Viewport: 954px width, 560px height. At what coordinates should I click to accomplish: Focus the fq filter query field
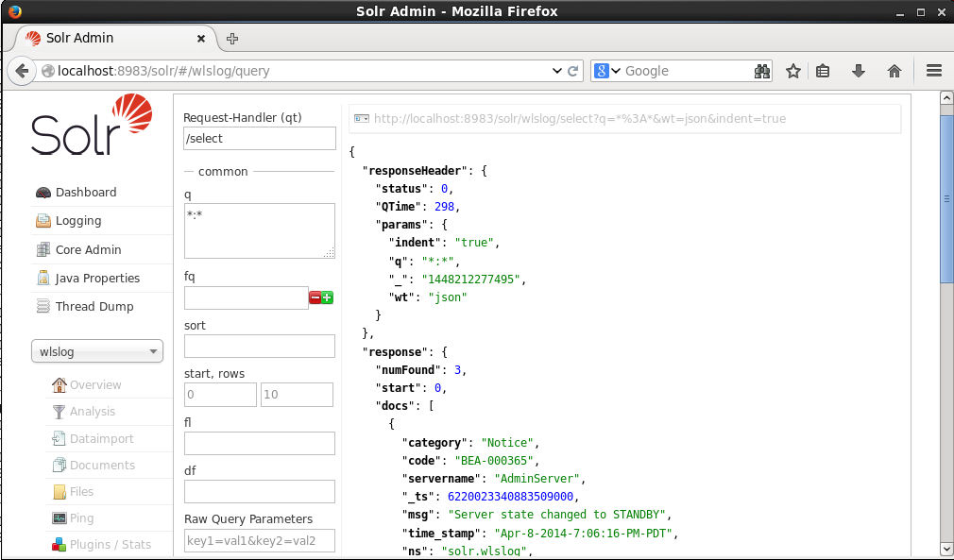[x=247, y=297]
